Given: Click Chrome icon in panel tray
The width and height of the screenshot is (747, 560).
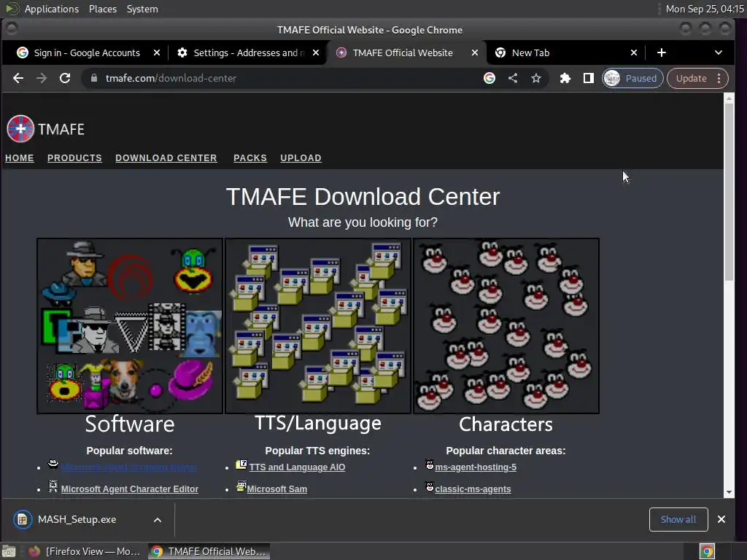Looking at the screenshot, I should pyautogui.click(x=707, y=551).
